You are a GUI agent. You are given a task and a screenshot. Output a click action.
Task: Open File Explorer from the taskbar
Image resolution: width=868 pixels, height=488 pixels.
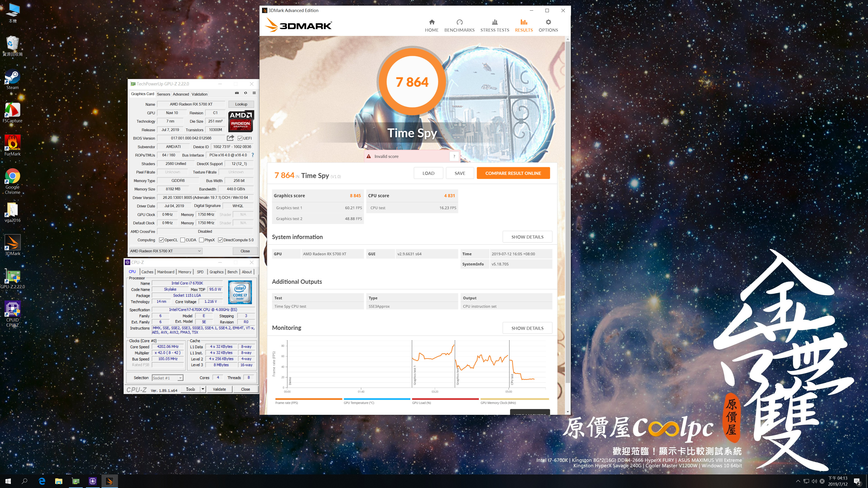coord(59,481)
